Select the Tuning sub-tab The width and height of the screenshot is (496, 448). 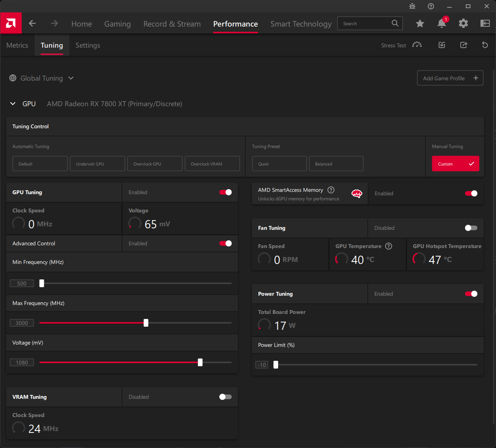coord(52,45)
